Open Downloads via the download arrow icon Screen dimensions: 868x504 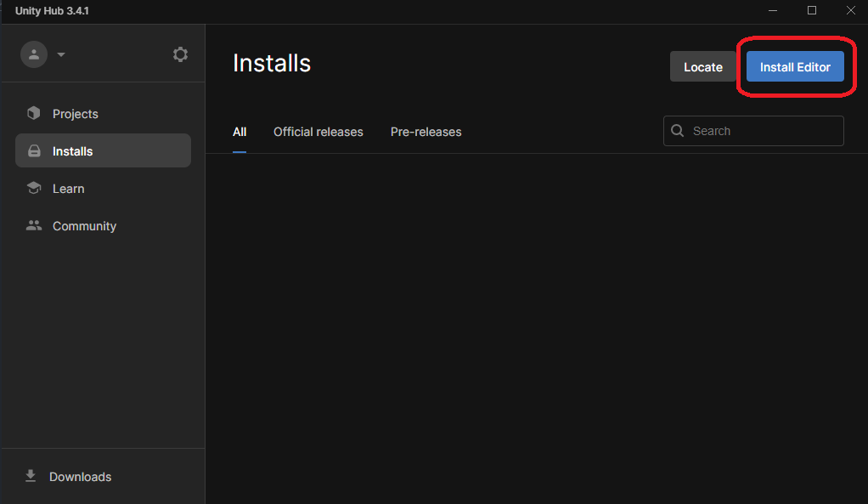(31, 476)
